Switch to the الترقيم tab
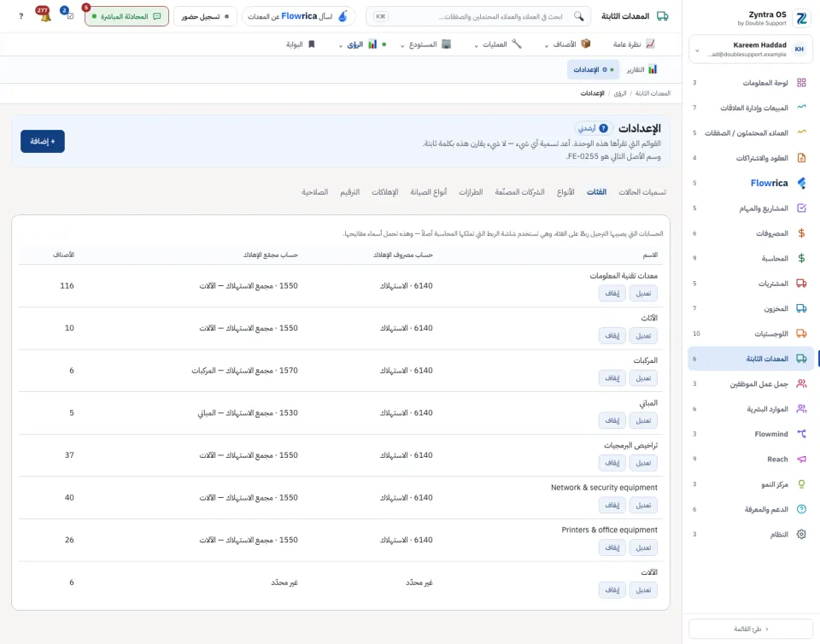This screenshot has width=820, height=644. 350,192
